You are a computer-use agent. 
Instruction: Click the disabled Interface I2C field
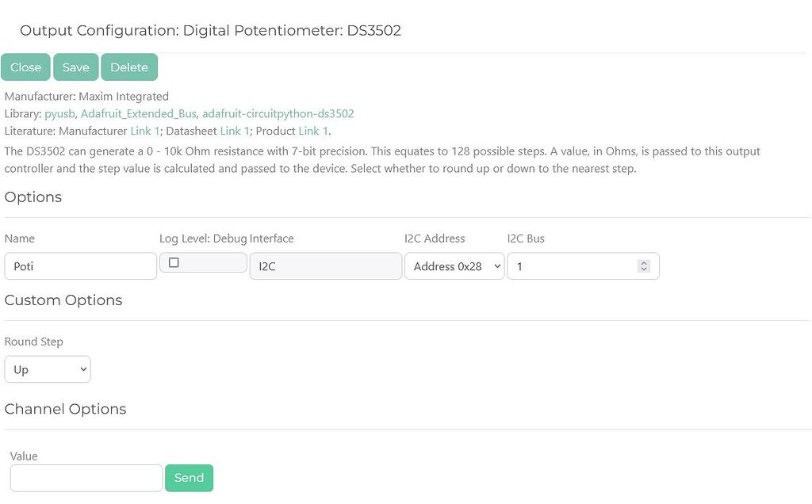325,265
